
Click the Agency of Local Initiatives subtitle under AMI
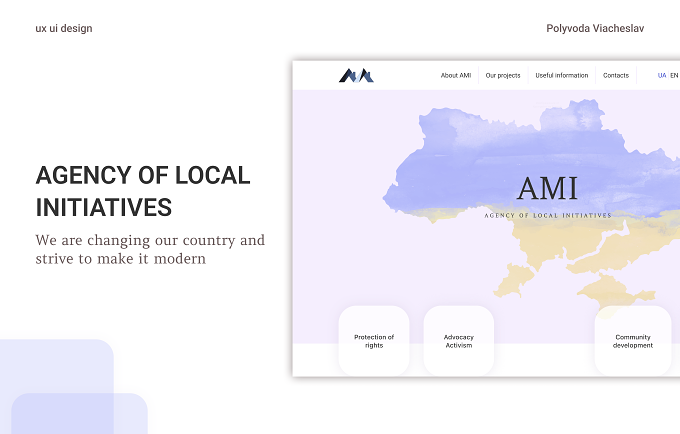coord(548,215)
